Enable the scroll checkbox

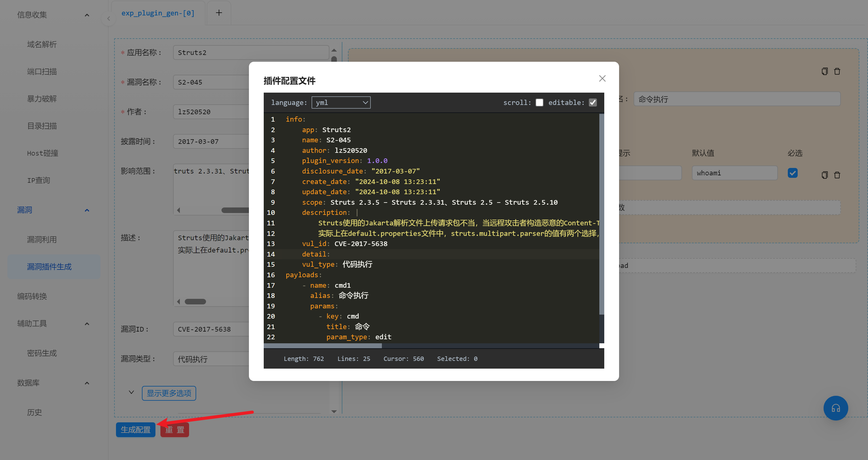539,102
